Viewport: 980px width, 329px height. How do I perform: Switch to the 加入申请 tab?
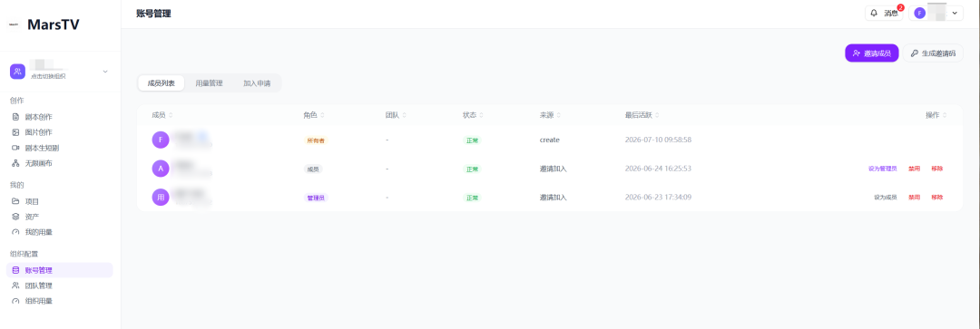click(257, 83)
